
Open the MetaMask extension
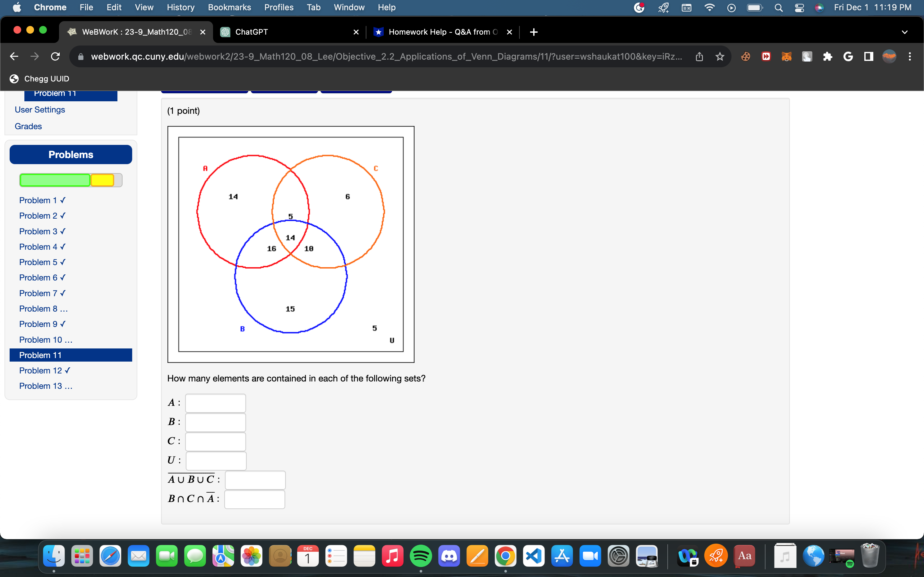pos(786,56)
